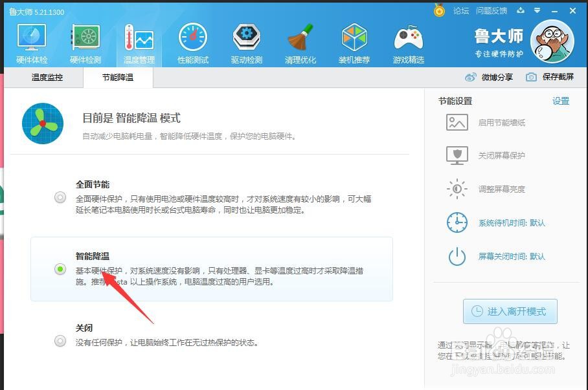Click the 调整屏幕亮度 label
Image resolution: width=588 pixels, height=390 pixels.
(x=502, y=190)
